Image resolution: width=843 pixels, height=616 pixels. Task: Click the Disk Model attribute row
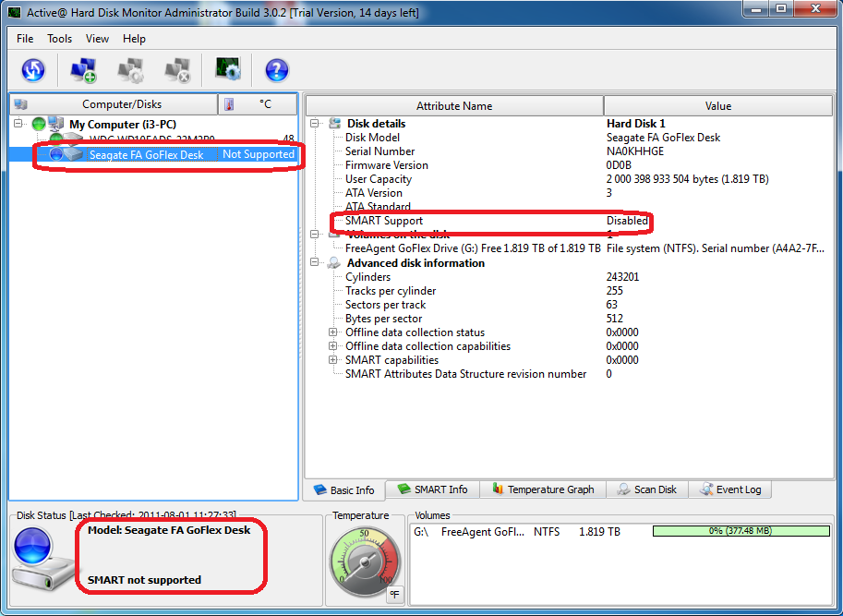[570, 138]
